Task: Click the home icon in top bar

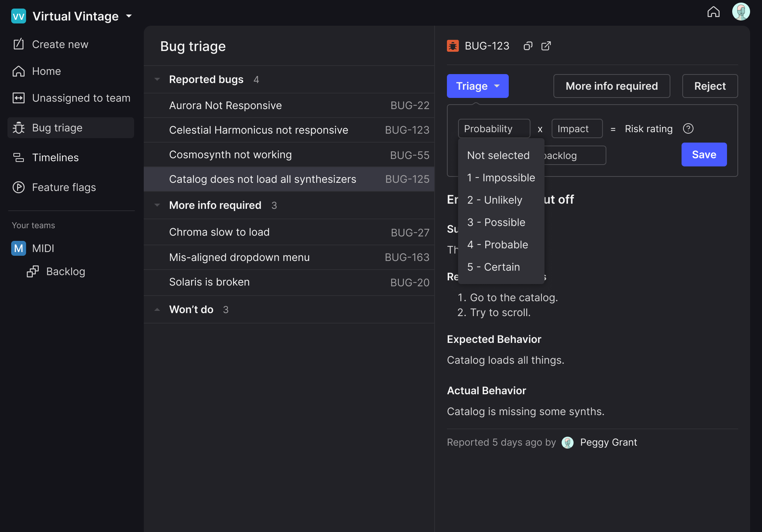Action: [713, 12]
